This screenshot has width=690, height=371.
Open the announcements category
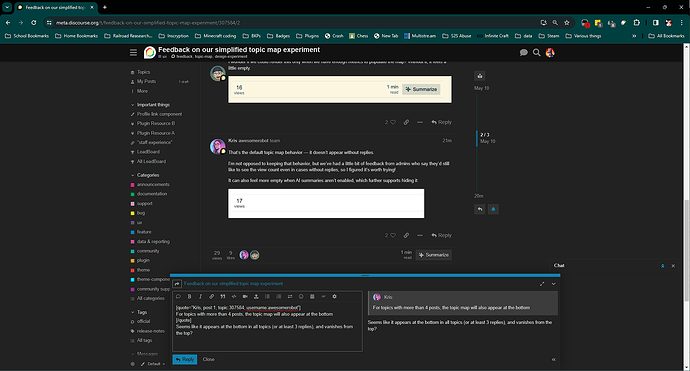tap(150, 184)
